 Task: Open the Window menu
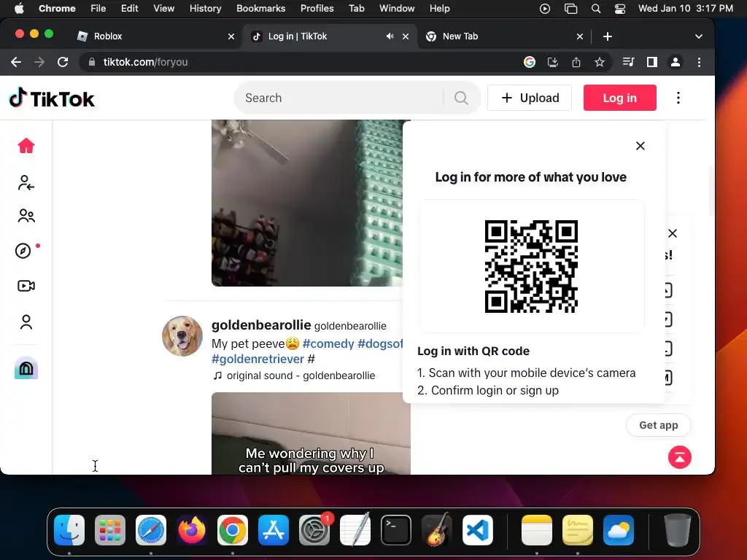click(397, 8)
